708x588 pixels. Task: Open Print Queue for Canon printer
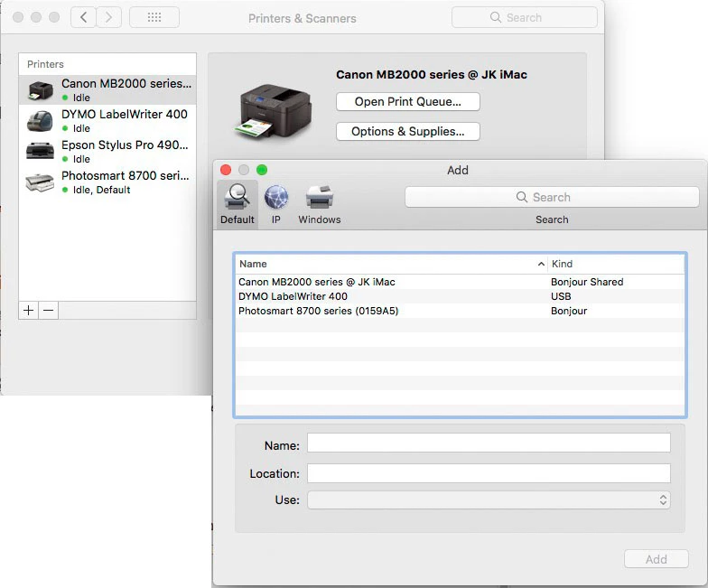(x=408, y=101)
